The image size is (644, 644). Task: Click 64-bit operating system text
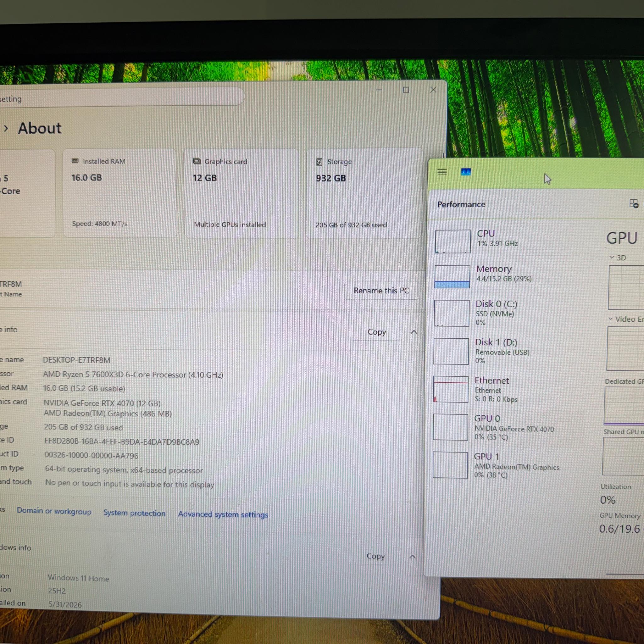[124, 470]
